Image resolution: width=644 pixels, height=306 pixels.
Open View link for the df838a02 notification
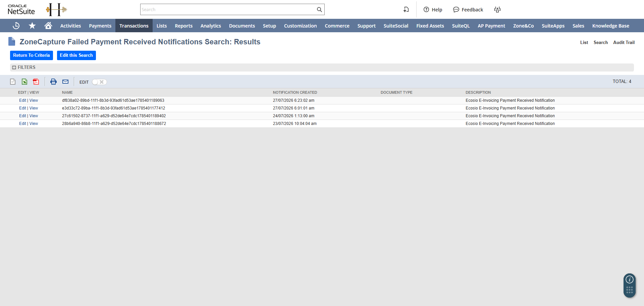coord(34,100)
